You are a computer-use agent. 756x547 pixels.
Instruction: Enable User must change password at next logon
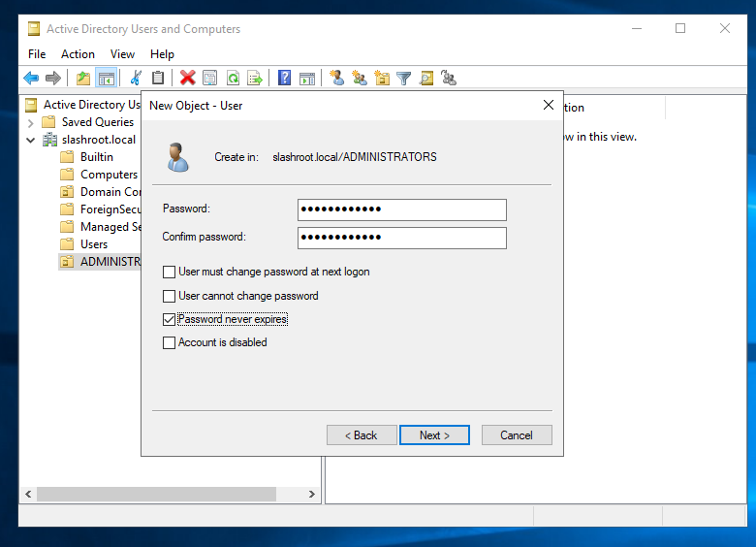click(170, 273)
